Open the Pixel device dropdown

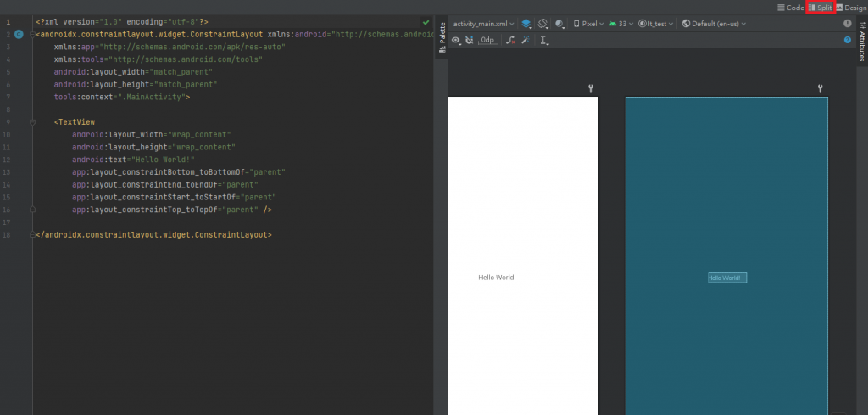point(588,24)
